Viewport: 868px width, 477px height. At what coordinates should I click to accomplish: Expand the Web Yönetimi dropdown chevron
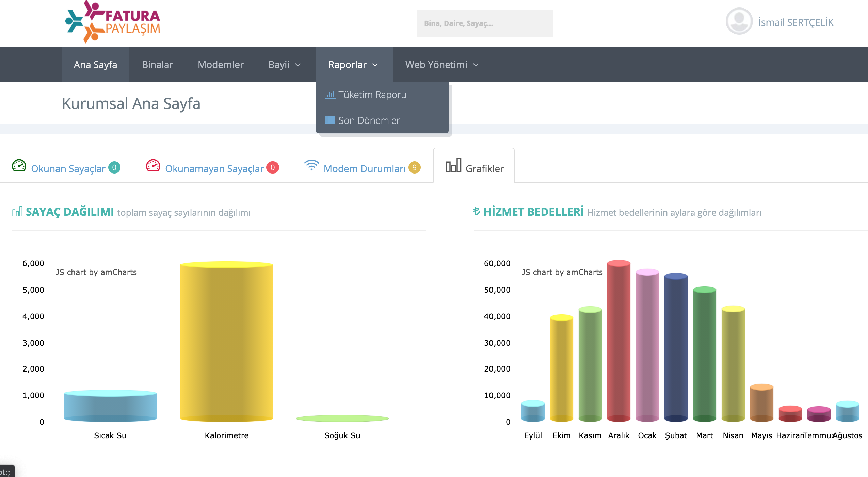(476, 65)
